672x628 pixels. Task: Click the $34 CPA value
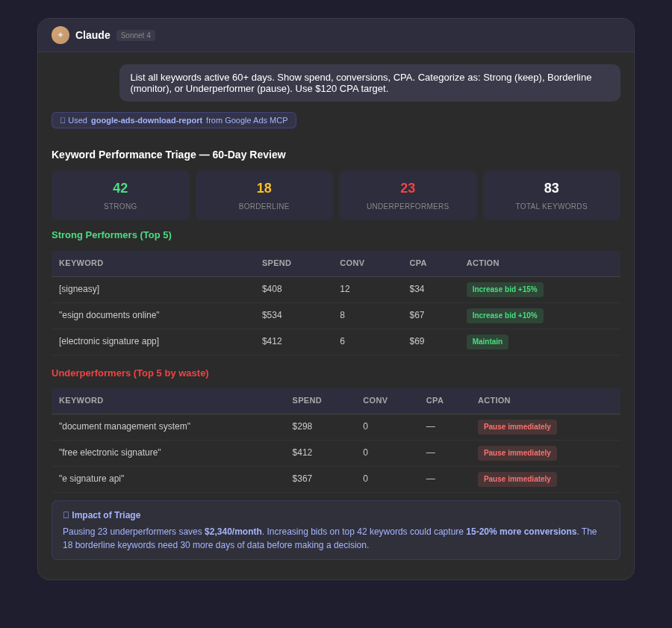coord(417,289)
